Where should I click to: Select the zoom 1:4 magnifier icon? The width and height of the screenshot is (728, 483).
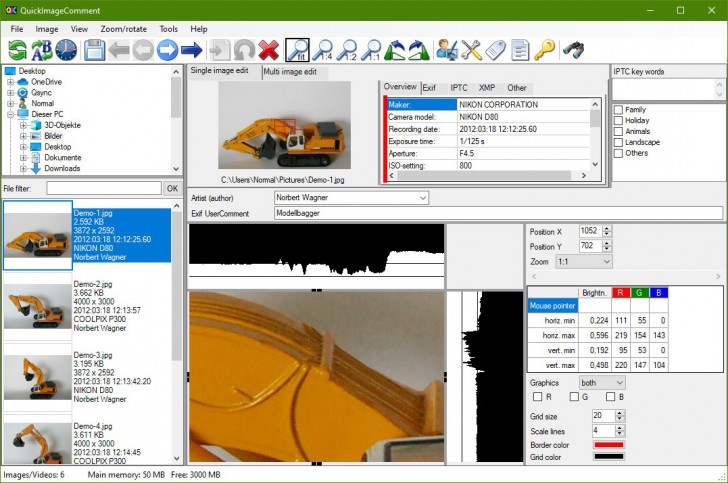(x=322, y=50)
